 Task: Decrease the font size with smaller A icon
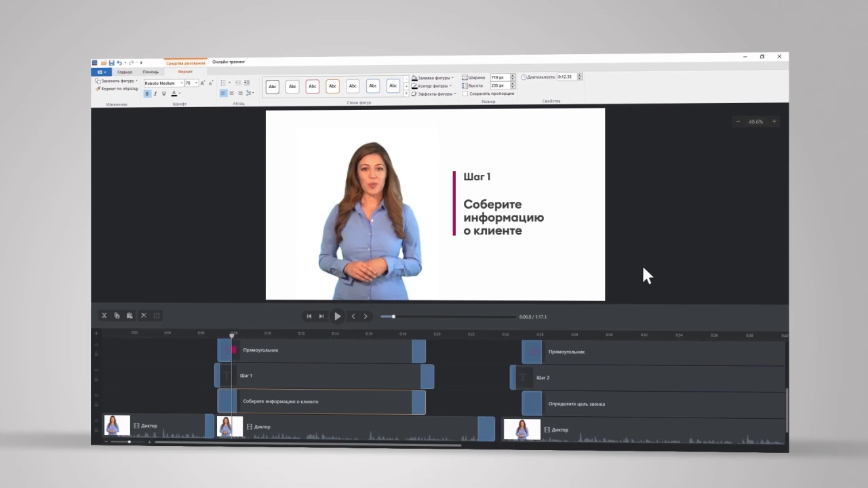click(210, 83)
